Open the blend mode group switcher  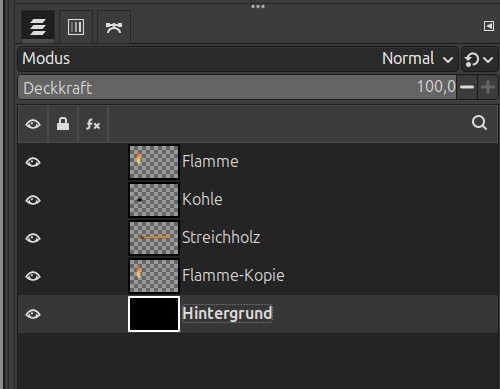coord(479,59)
